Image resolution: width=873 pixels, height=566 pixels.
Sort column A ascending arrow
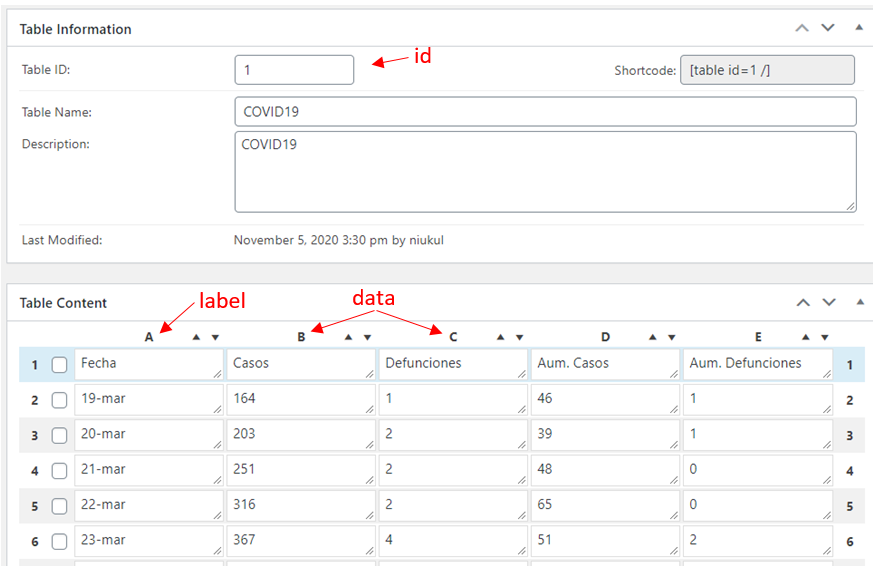click(196, 337)
